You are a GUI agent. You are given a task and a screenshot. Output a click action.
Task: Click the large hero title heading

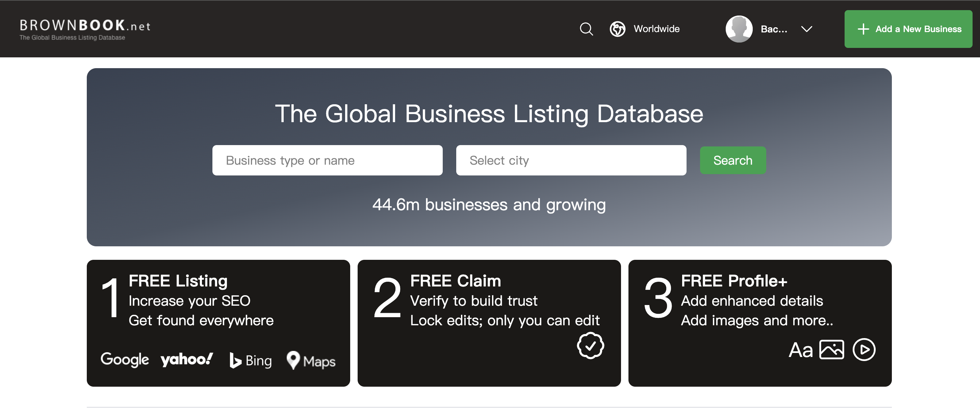pyautogui.click(x=489, y=114)
